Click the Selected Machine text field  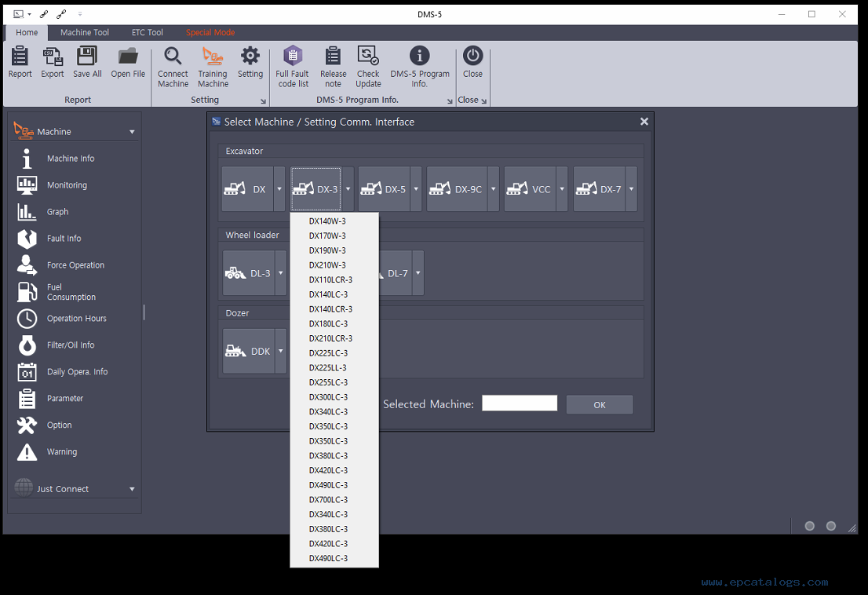pyautogui.click(x=520, y=403)
